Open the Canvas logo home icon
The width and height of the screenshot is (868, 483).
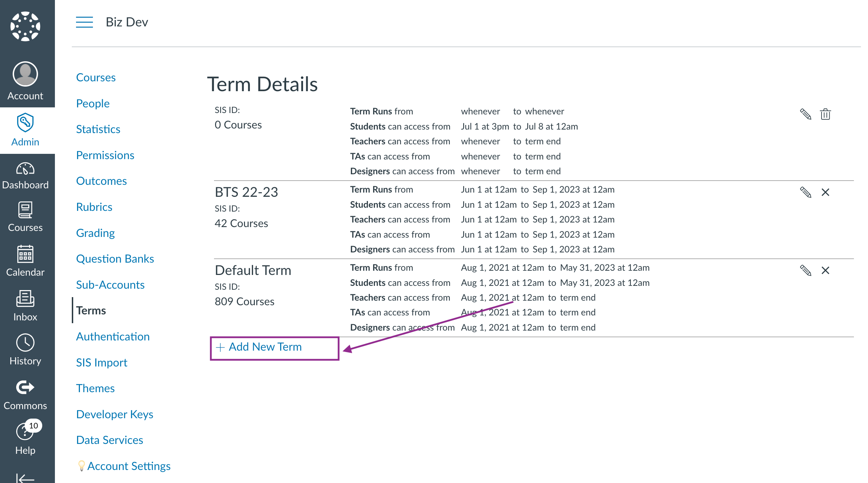25,26
